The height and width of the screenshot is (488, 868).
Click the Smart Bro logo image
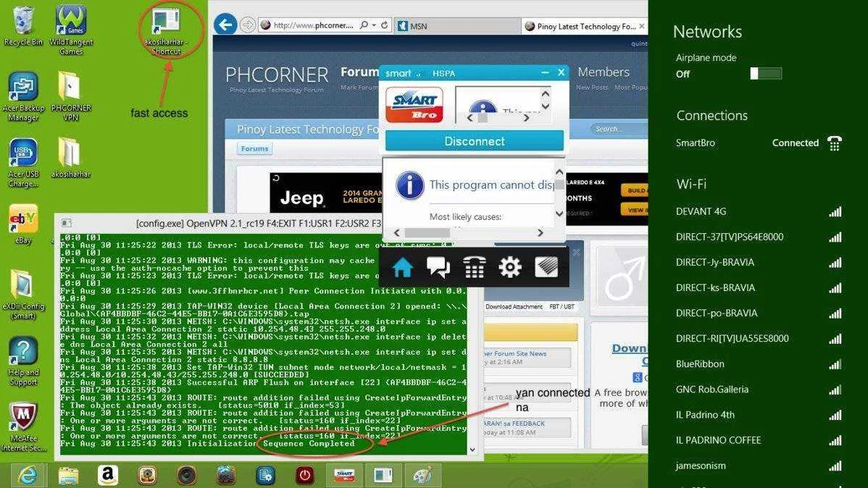(414, 105)
